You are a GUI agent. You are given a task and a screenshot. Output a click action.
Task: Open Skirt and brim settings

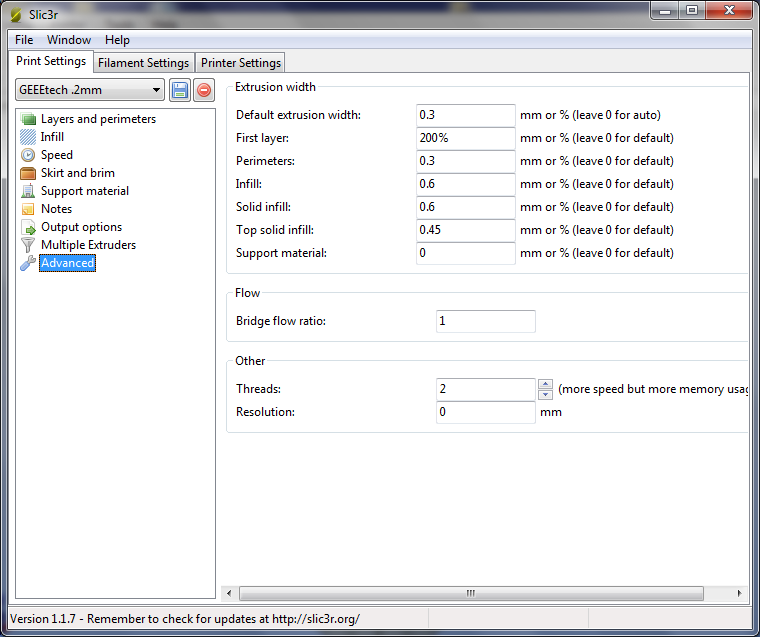77,173
